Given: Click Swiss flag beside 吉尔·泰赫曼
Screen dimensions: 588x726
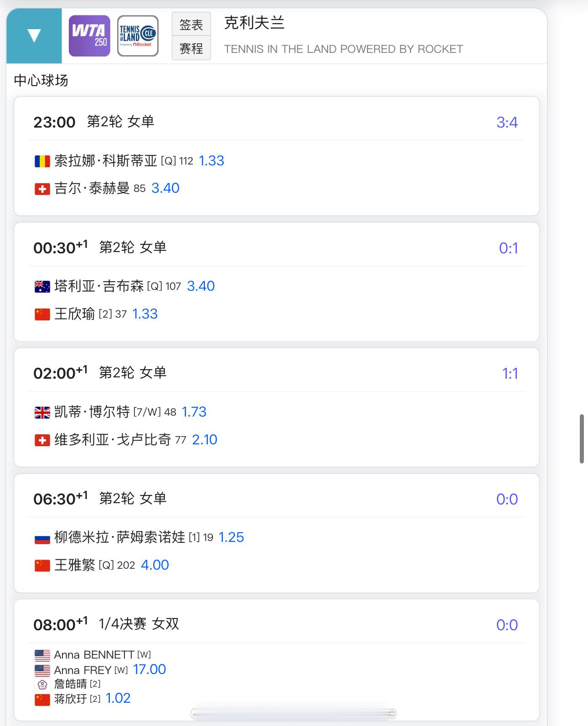Looking at the screenshot, I should pyautogui.click(x=42, y=189).
